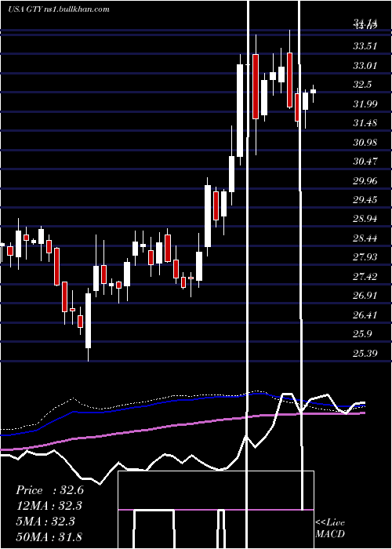The width and height of the screenshot is (392, 549).
Task: Click the 32.5 price axis label
Action: pyautogui.click(x=362, y=85)
